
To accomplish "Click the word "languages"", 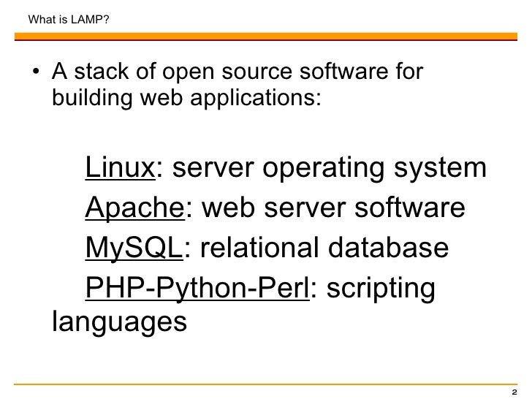I will 119,322.
